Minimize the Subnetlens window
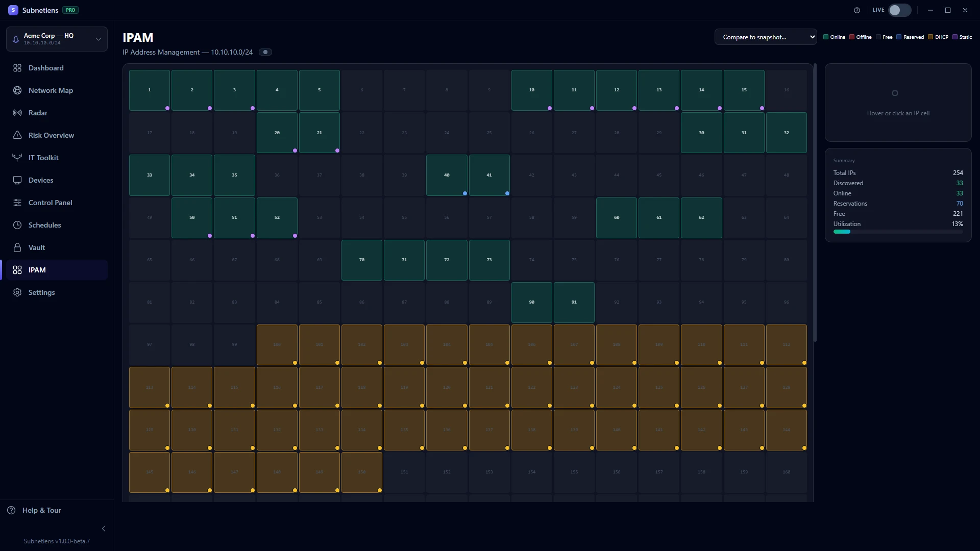 [930, 10]
